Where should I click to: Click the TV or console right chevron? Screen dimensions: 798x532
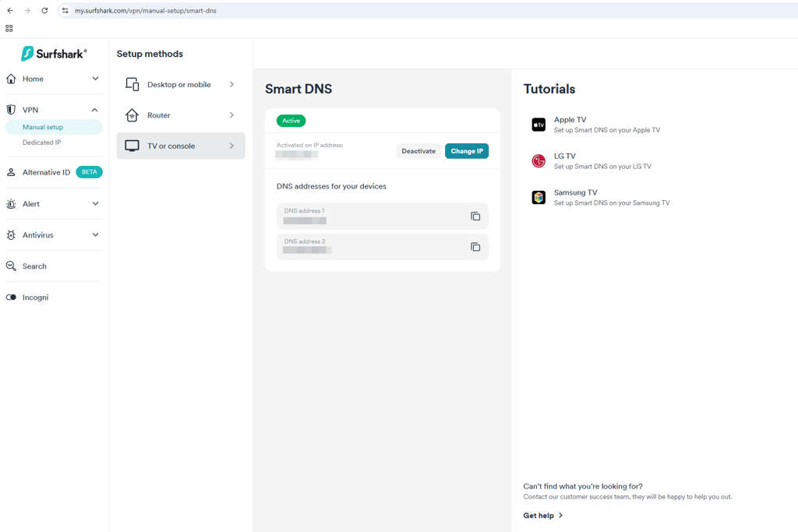point(231,146)
